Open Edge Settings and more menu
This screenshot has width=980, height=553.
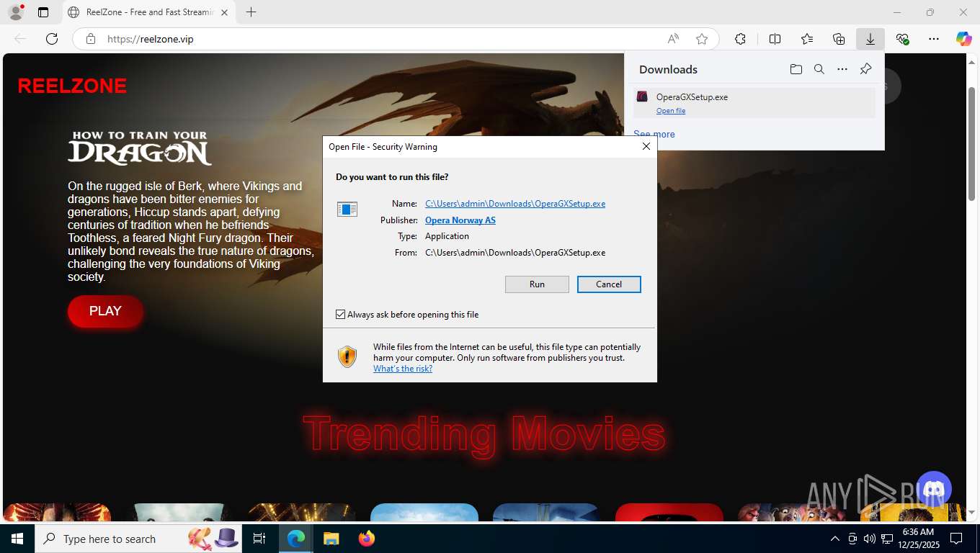[934, 39]
